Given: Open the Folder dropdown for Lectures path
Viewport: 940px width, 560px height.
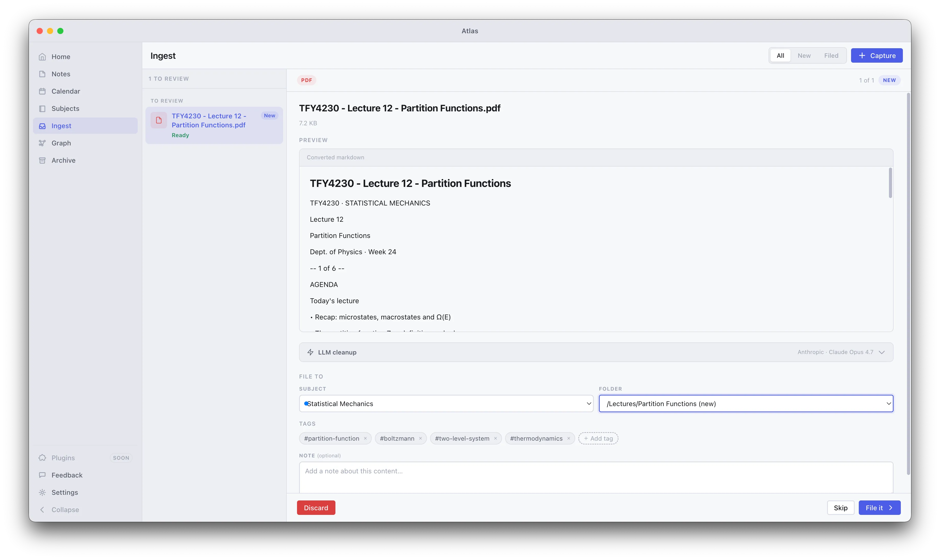Looking at the screenshot, I should (x=746, y=404).
